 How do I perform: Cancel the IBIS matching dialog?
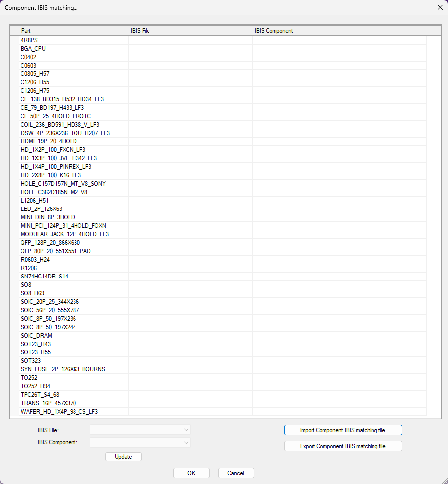click(x=236, y=473)
